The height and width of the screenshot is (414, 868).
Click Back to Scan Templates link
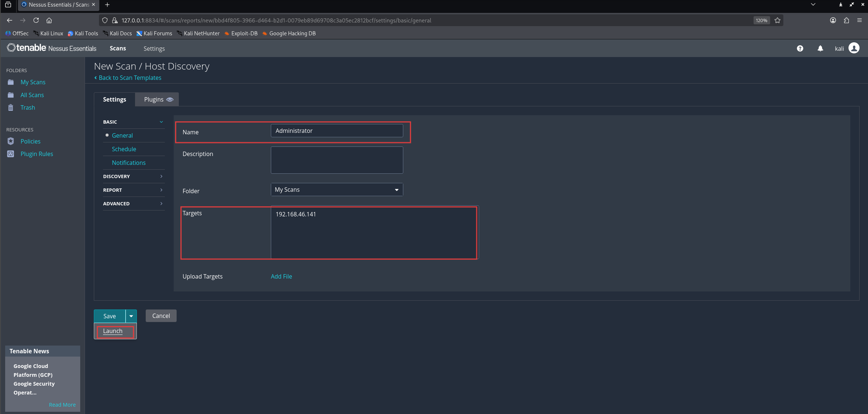pyautogui.click(x=130, y=78)
